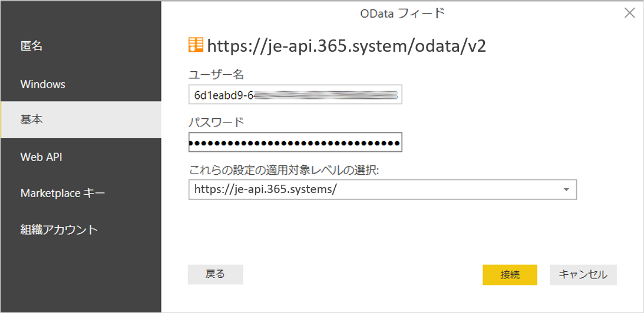Click into the ユーザー名 input field
Image resolution: width=644 pixels, height=313 pixels.
(295, 94)
